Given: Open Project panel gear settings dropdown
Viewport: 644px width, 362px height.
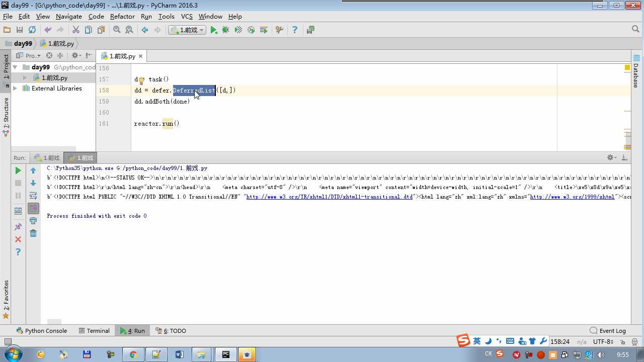Looking at the screenshot, I should pyautogui.click(x=76, y=56).
